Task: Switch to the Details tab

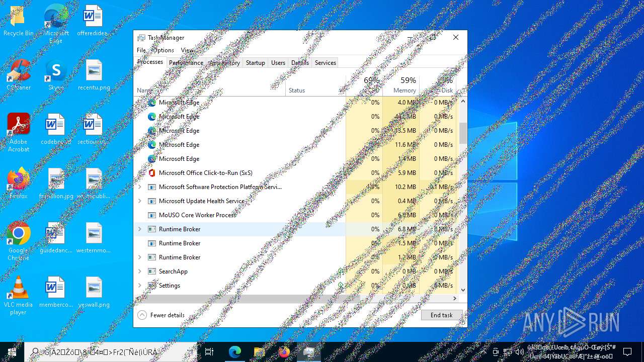Action: point(300,63)
